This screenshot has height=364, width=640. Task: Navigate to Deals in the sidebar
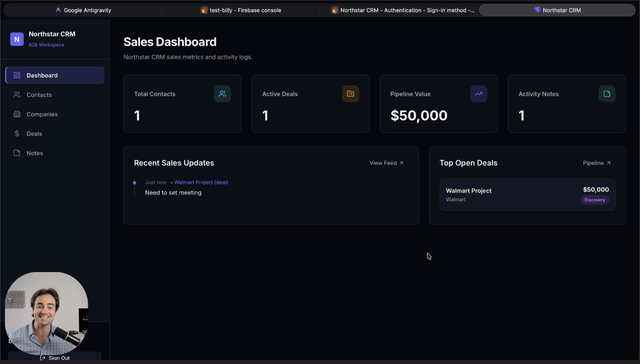tap(55, 134)
